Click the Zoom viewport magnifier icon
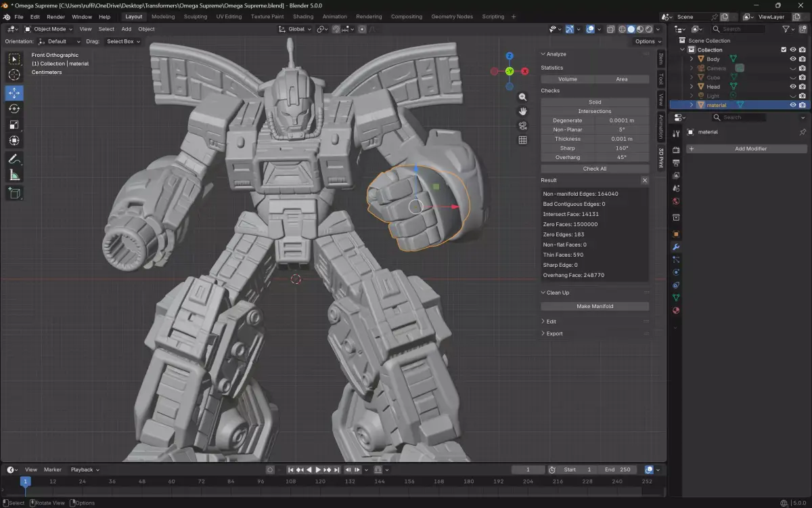 pyautogui.click(x=522, y=97)
